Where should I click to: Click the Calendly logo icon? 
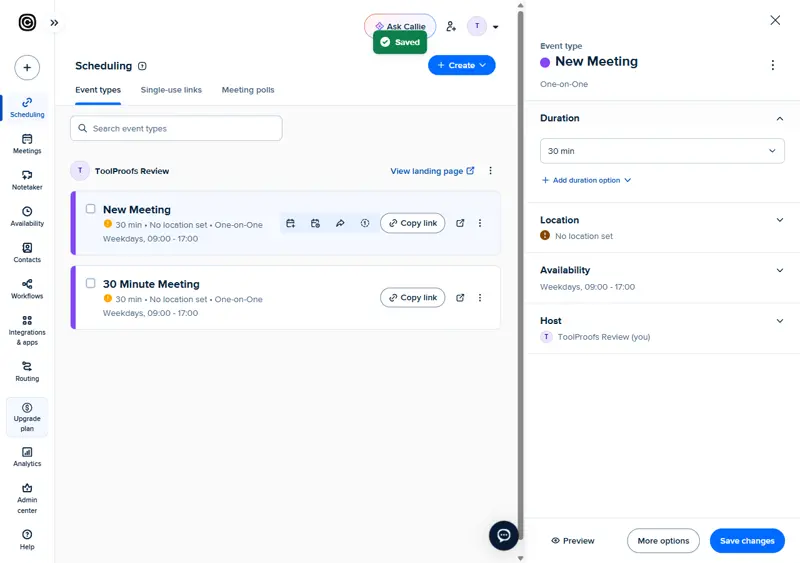pos(27,22)
